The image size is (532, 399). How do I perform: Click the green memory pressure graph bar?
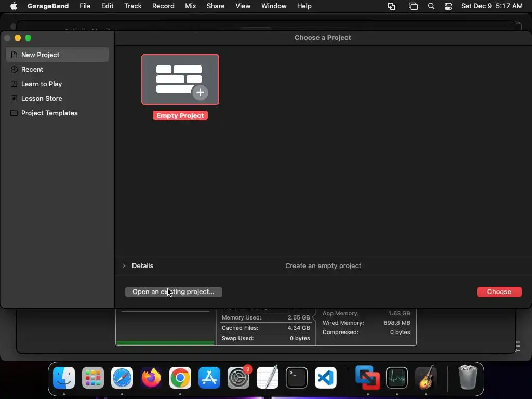tap(165, 343)
